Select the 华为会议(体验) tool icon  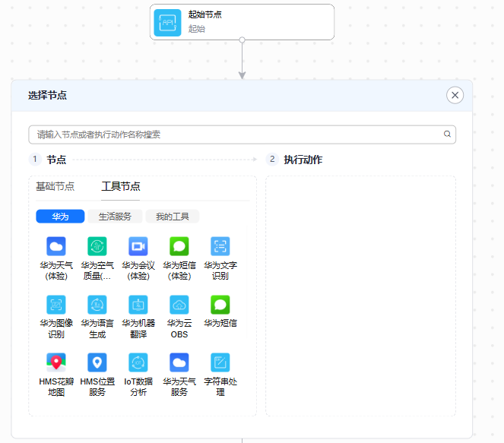click(x=138, y=246)
